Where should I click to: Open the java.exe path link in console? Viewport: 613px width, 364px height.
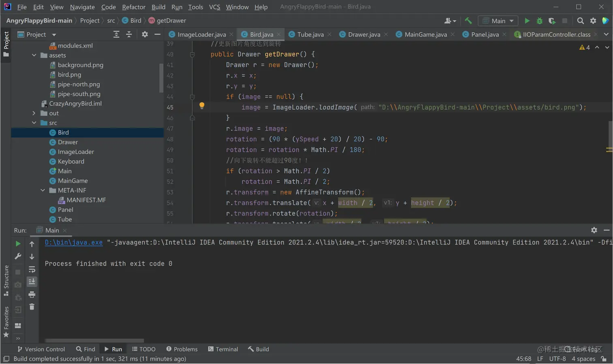[x=73, y=243]
